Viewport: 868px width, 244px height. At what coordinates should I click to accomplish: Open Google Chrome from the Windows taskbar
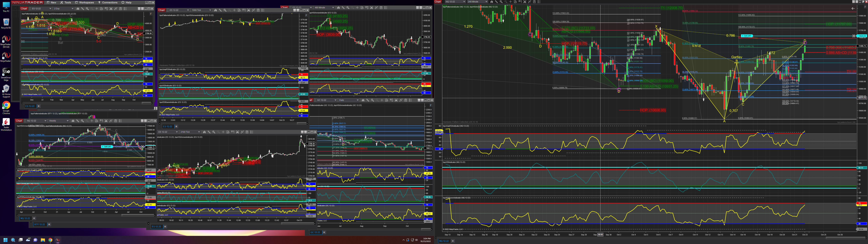coord(50,240)
